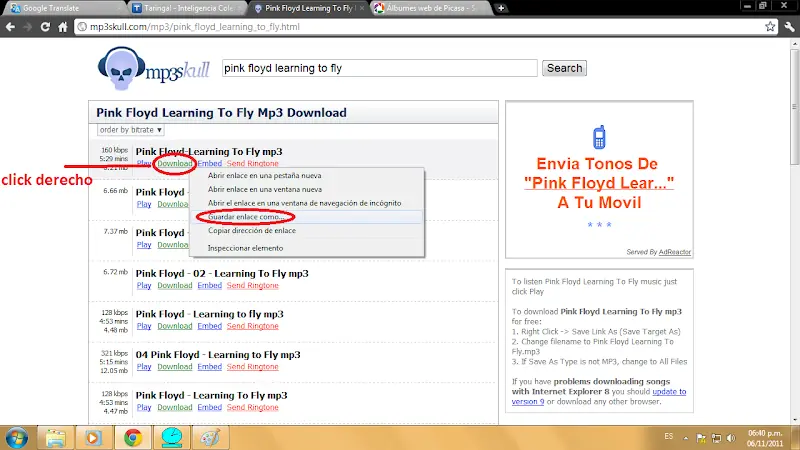Click Send Ringtone under first 160 kbps result
The width and height of the screenshot is (800, 450).
click(x=253, y=164)
